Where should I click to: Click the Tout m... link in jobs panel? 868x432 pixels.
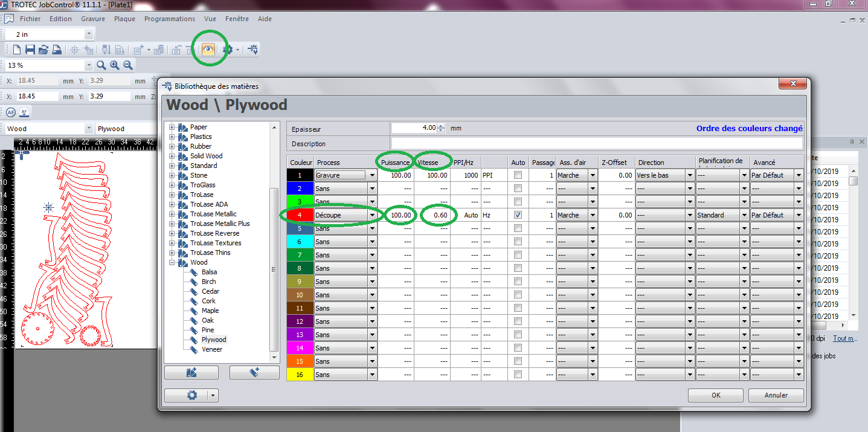(x=845, y=338)
